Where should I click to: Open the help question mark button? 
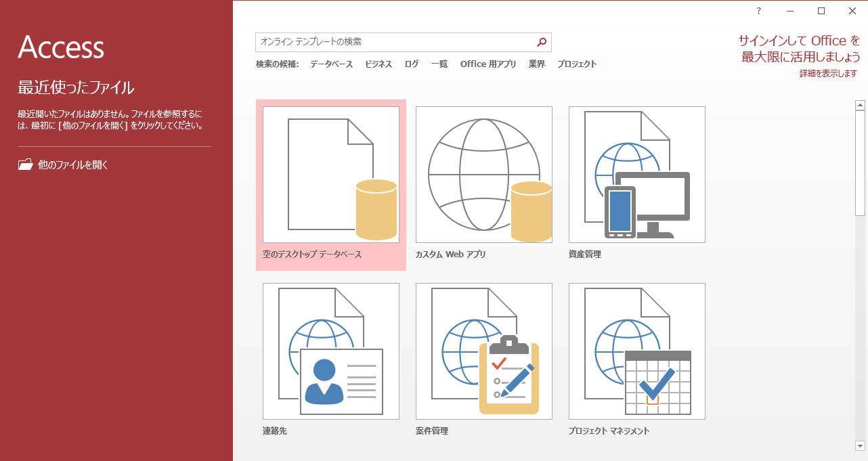coord(759,11)
